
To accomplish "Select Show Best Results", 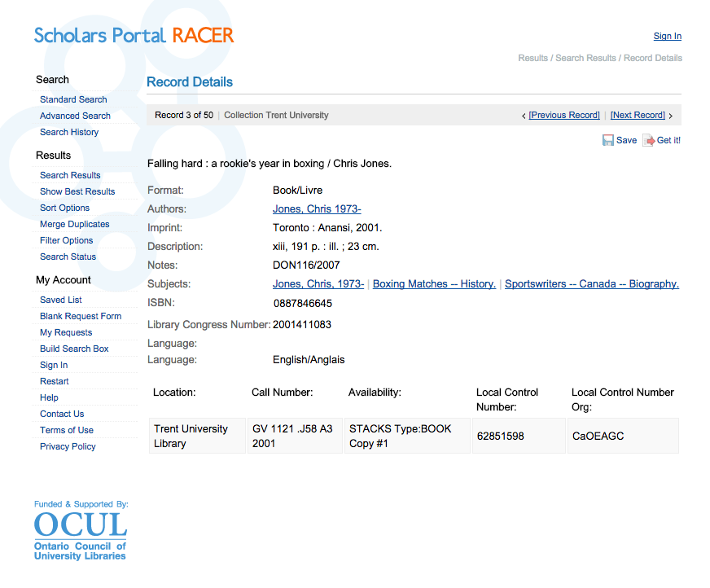I will click(77, 191).
